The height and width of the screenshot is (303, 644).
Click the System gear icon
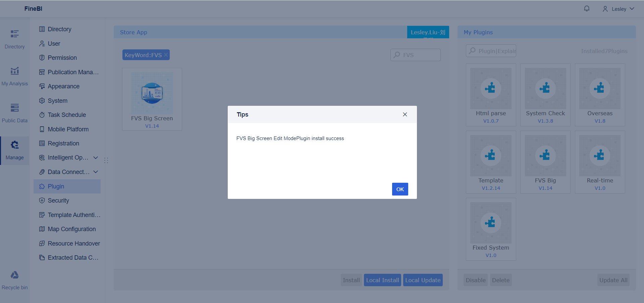42,101
